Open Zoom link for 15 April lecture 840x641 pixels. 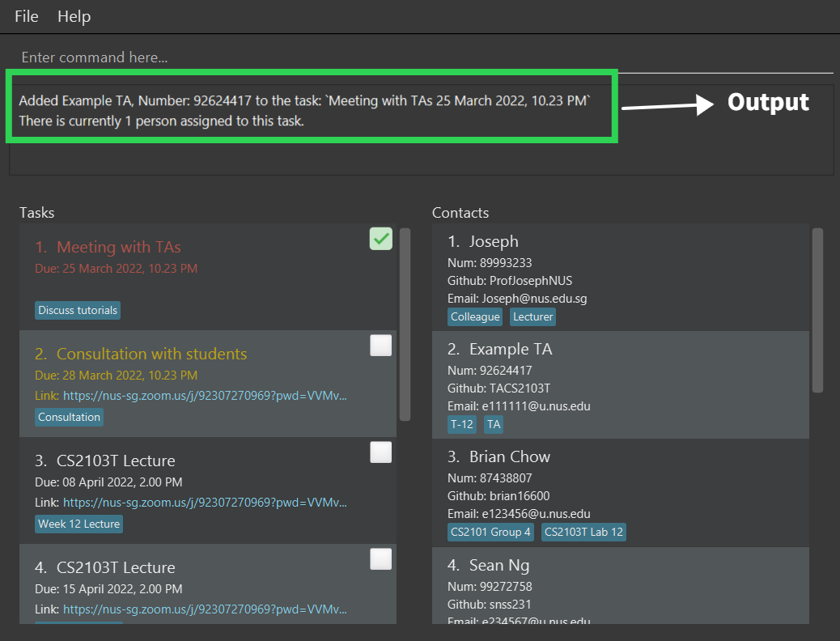[205, 609]
